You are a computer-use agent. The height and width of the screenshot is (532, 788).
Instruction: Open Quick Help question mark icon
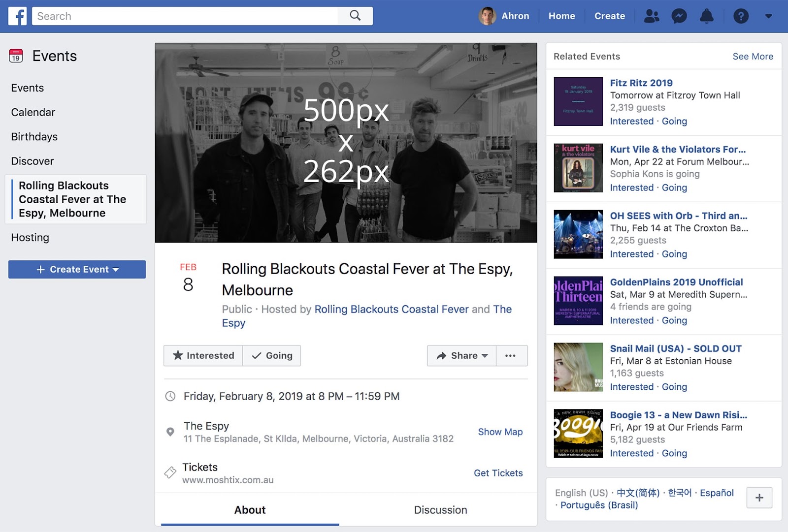tap(741, 16)
